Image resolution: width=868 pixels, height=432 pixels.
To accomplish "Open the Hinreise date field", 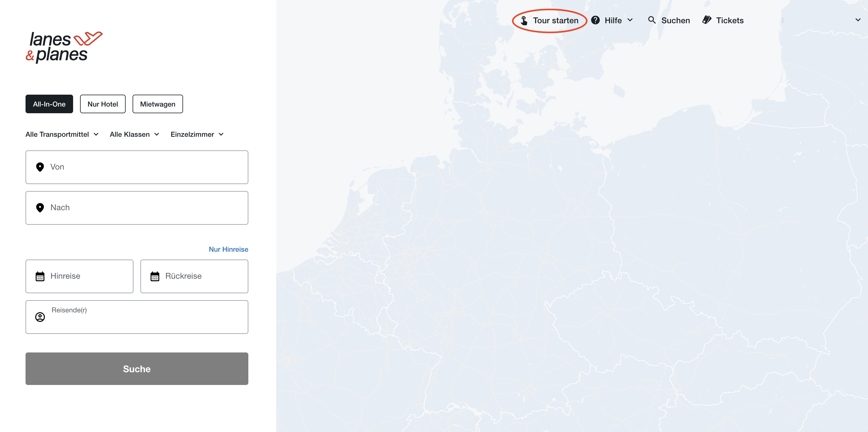I will point(79,276).
